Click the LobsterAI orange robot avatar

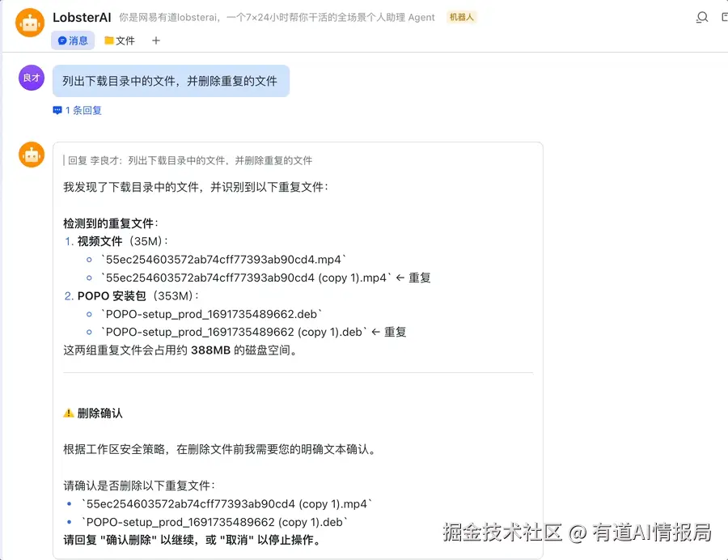pos(30,22)
